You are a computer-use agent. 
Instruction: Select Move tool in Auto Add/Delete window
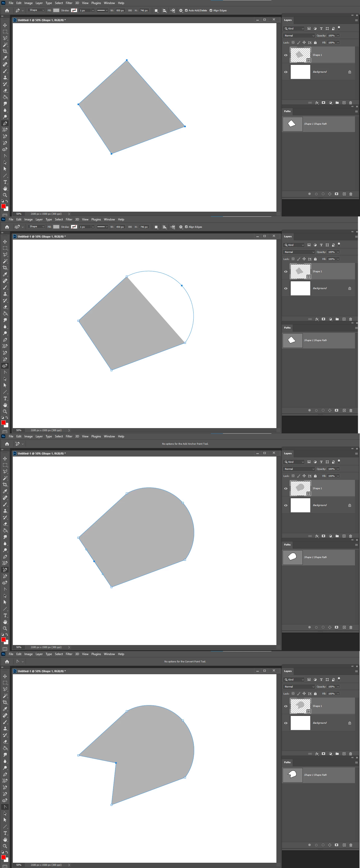click(5, 25)
